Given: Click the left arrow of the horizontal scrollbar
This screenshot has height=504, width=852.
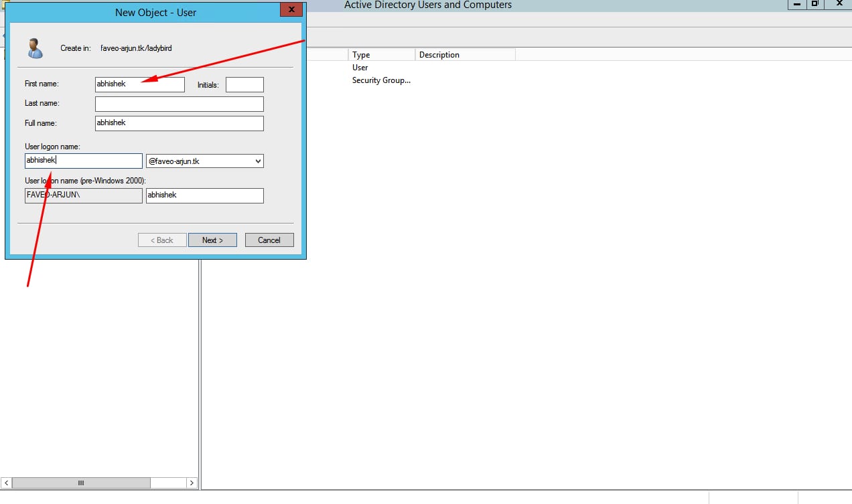Looking at the screenshot, I should pyautogui.click(x=7, y=483).
